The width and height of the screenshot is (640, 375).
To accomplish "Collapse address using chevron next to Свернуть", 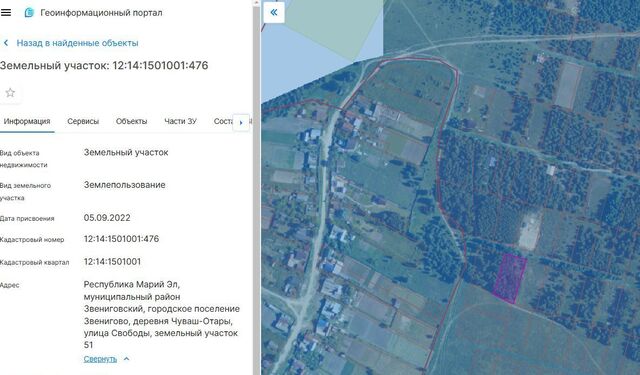I will 127,359.
